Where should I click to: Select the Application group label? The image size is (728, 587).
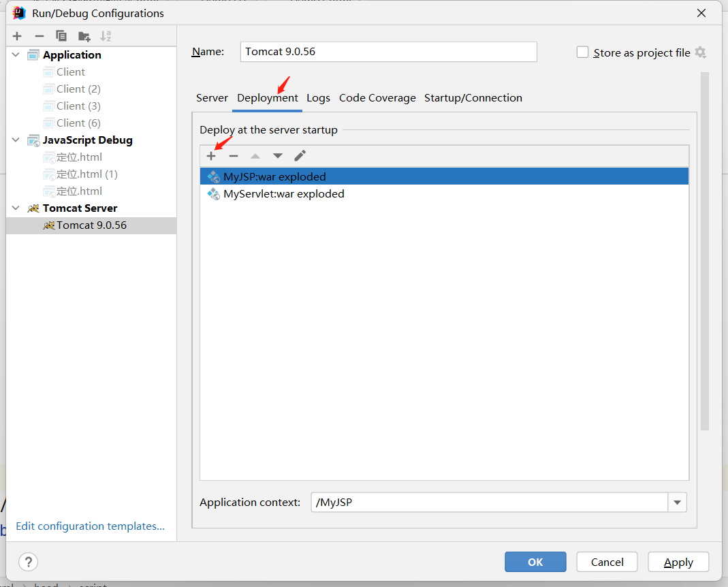(72, 54)
